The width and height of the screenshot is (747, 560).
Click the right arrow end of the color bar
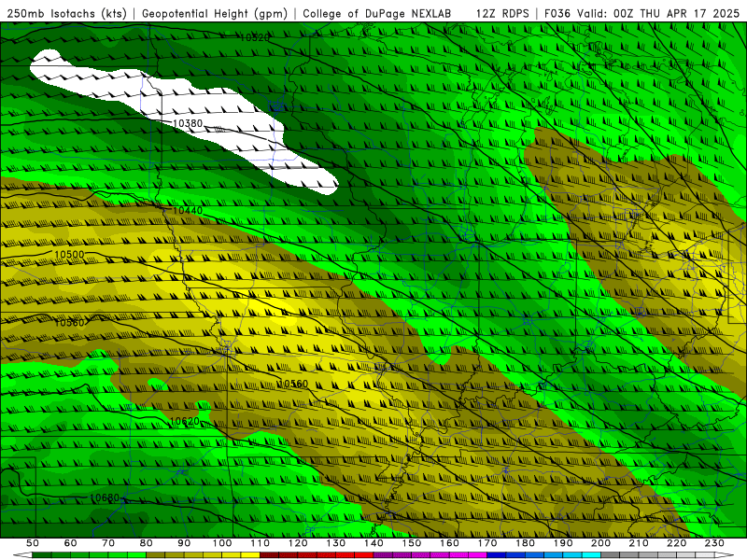tap(724, 555)
